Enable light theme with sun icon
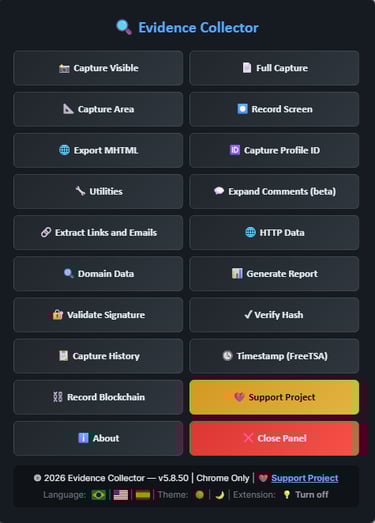Image resolution: width=375 pixels, height=523 pixels. point(200,495)
